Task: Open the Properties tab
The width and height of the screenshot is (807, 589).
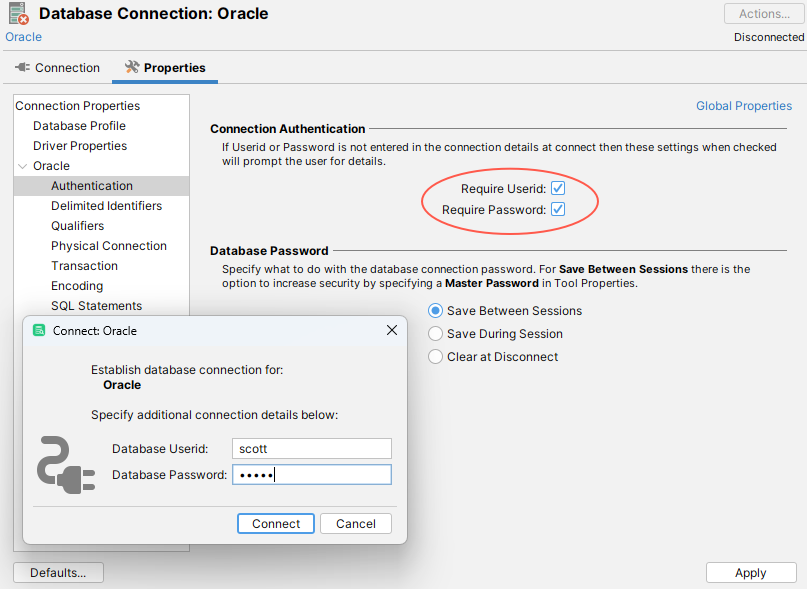Action: (173, 68)
